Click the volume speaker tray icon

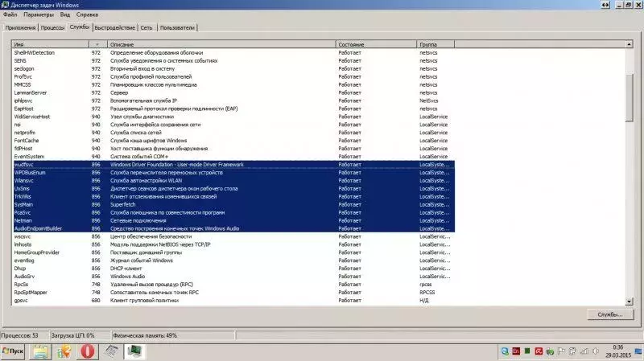tap(596, 351)
